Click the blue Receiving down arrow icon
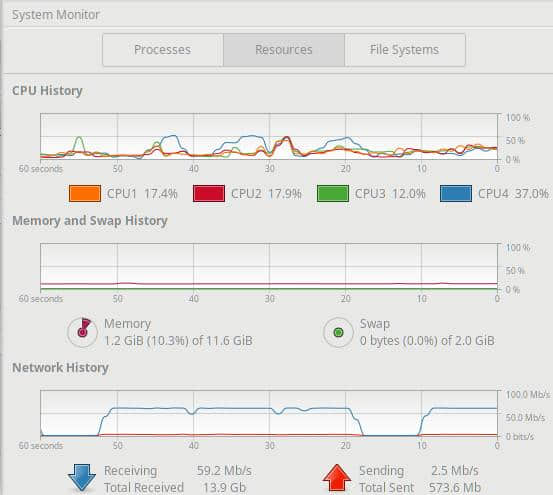 (x=82, y=478)
